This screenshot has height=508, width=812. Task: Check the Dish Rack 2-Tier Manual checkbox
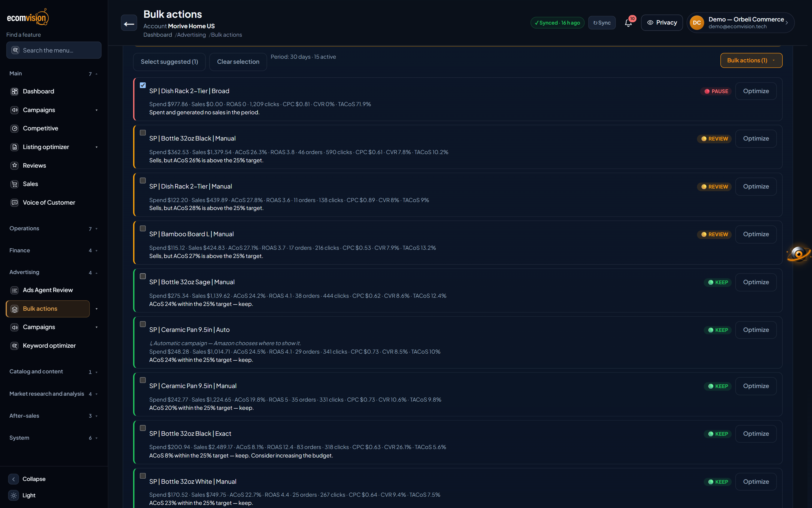coord(143,180)
